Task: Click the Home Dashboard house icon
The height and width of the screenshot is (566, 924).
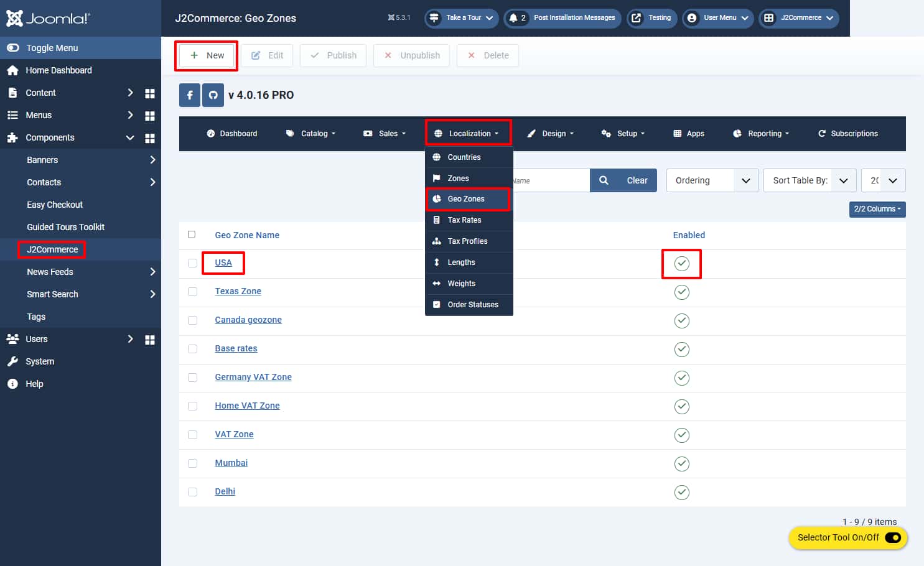Action: point(12,70)
